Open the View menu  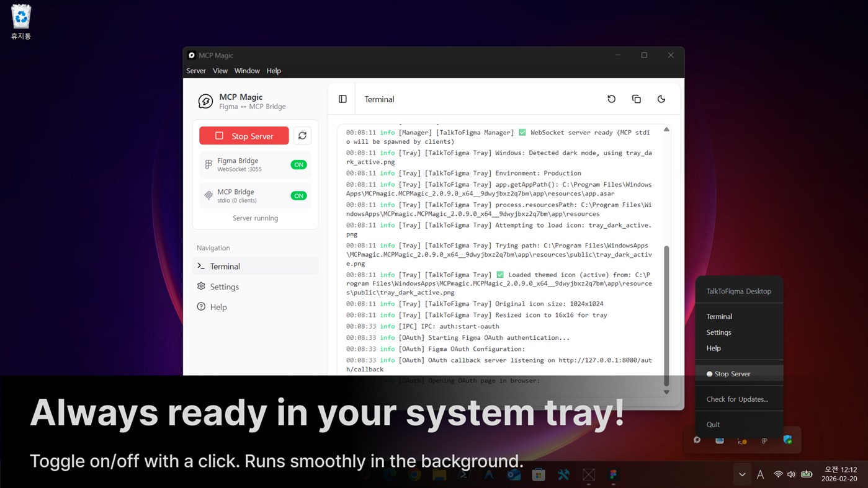[x=220, y=71]
